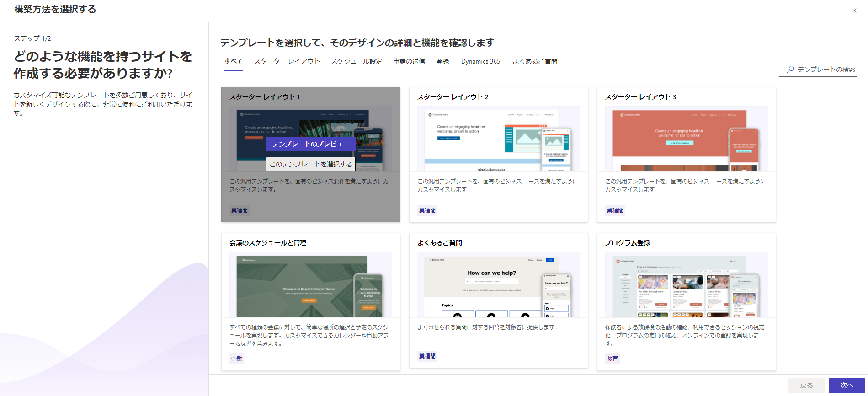This screenshot has width=868, height=396.
Task: Open the よくあるご質問 tab
Action: (535, 61)
